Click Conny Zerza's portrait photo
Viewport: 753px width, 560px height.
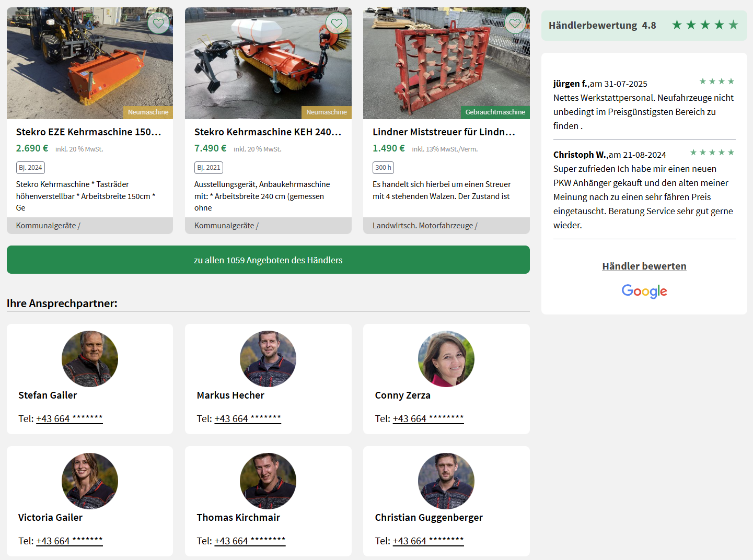tap(446, 359)
